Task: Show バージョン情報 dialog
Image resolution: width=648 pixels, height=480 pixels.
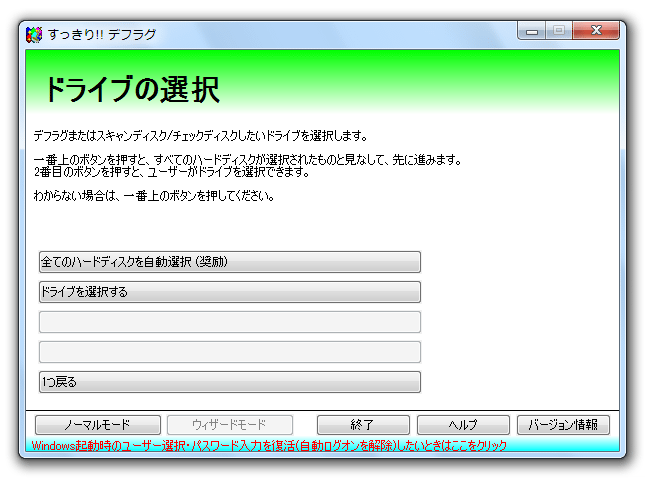Action: pyautogui.click(x=563, y=425)
